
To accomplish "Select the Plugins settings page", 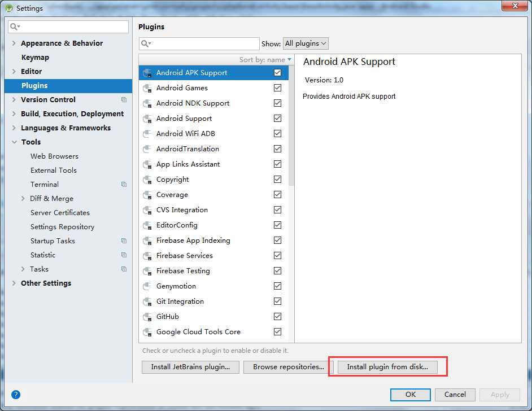I will click(68, 85).
